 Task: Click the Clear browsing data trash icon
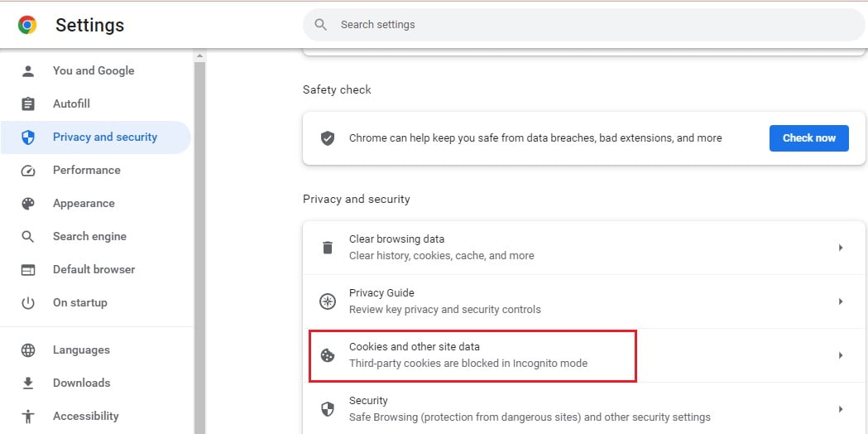[328, 247]
